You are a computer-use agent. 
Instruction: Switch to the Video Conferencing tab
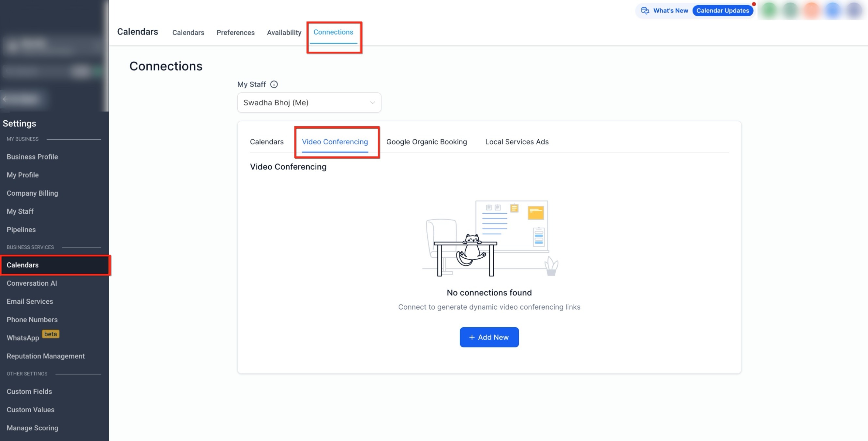335,142
